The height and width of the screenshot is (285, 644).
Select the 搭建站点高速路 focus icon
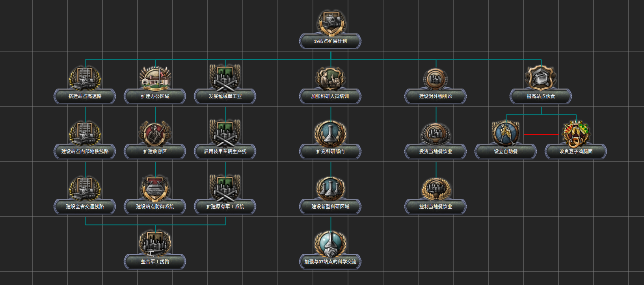coord(85,78)
